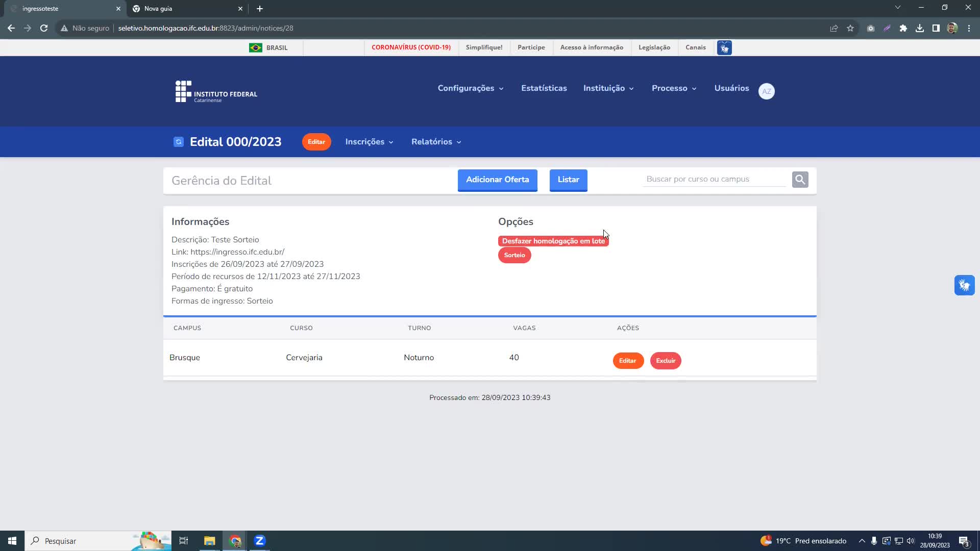
Task: Open the floating VLibras accessibility widget
Action: pos(965,285)
